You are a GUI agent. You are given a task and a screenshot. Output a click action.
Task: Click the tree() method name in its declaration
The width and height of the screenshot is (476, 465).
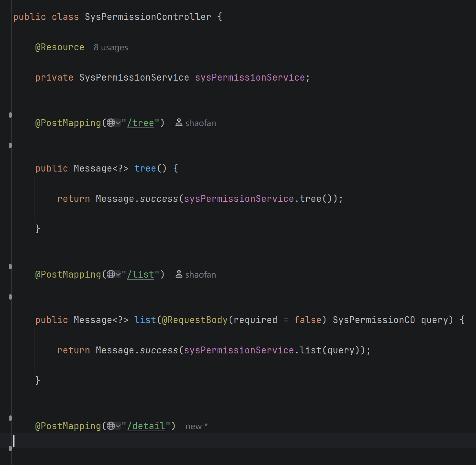click(x=145, y=168)
